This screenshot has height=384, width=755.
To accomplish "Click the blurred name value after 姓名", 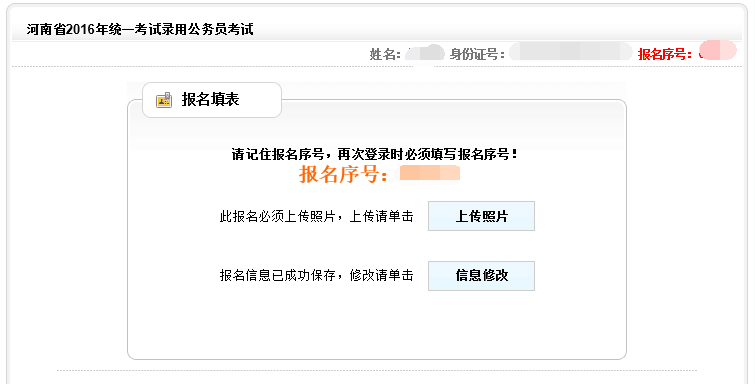I will [425, 53].
